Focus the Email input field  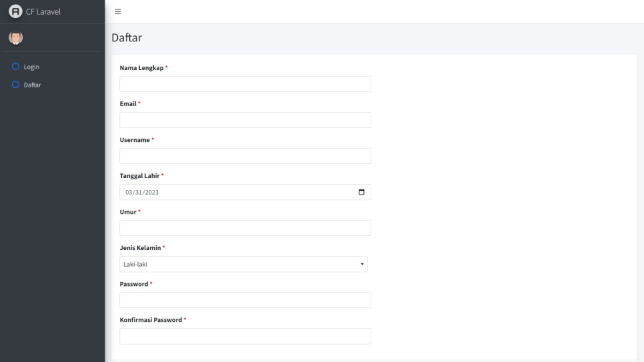click(245, 120)
